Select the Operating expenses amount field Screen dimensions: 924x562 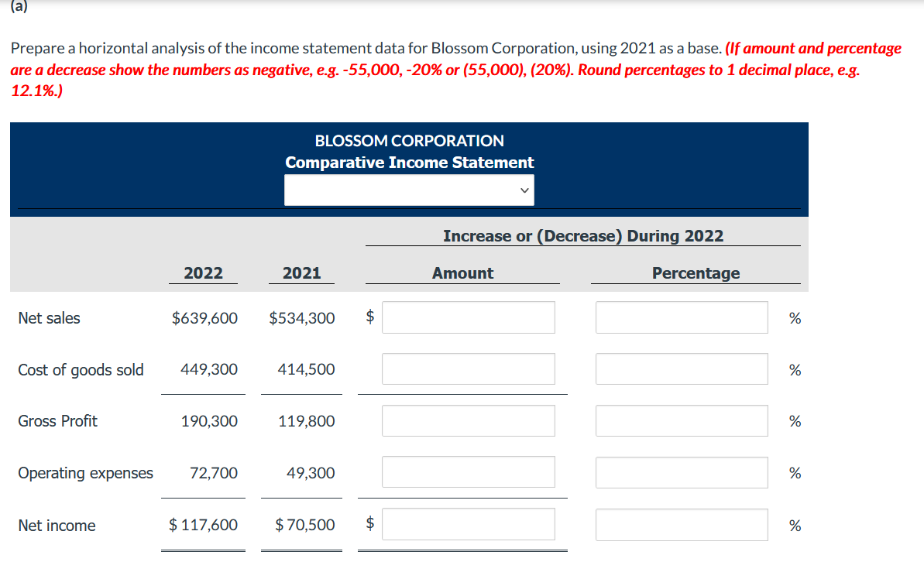pos(468,471)
